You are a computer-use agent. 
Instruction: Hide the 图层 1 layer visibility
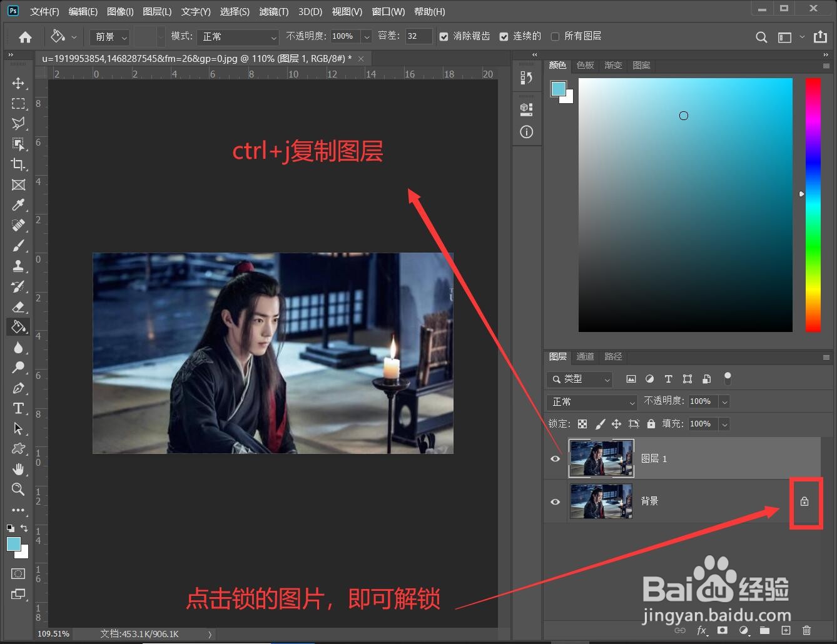tap(555, 458)
